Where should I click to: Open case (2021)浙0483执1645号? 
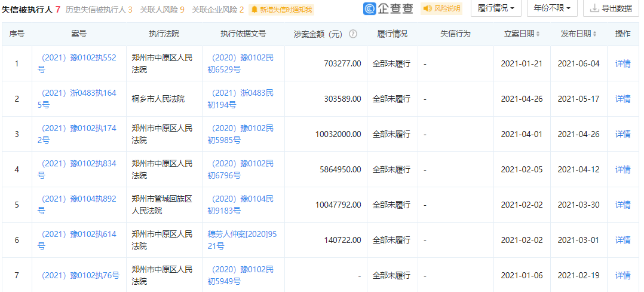tap(77, 99)
